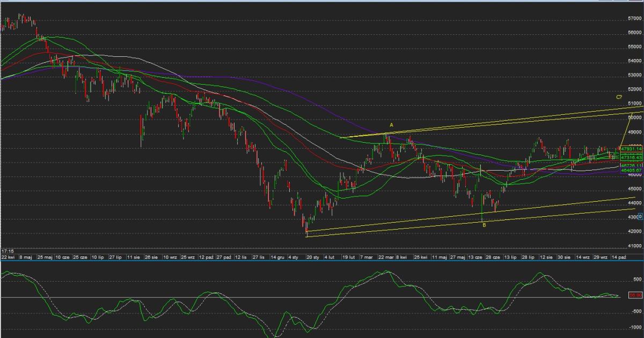This screenshot has width=644, height=338.
Task: Click the wave label A annotation
Action: (x=391, y=125)
